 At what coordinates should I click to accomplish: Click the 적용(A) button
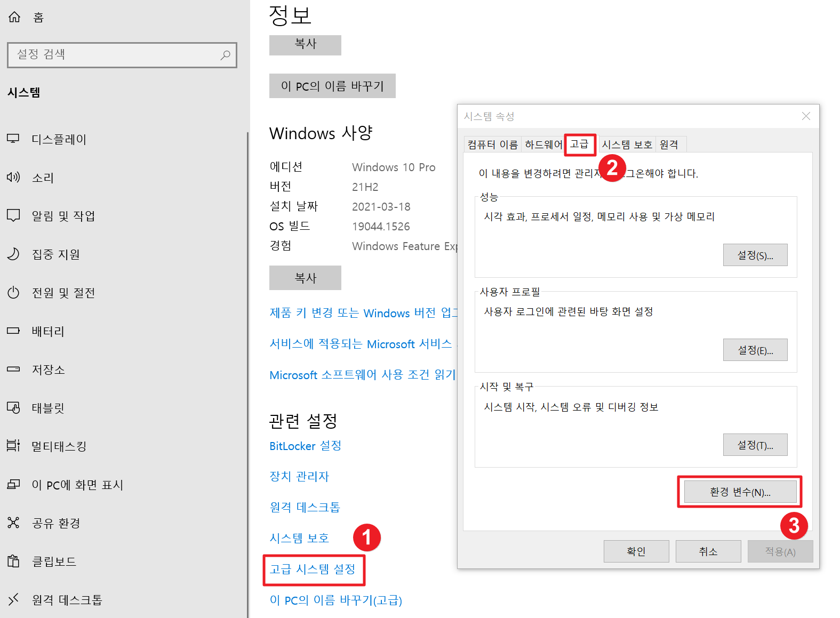click(780, 551)
